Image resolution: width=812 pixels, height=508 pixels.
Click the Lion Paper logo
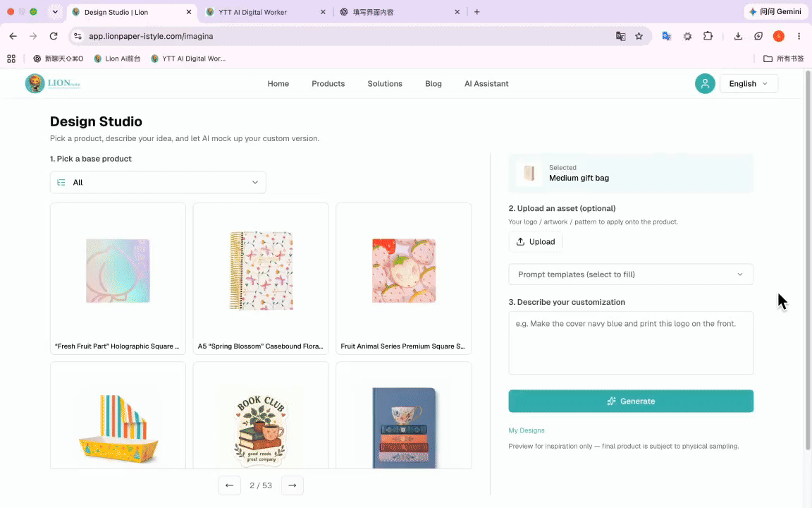[x=53, y=83]
